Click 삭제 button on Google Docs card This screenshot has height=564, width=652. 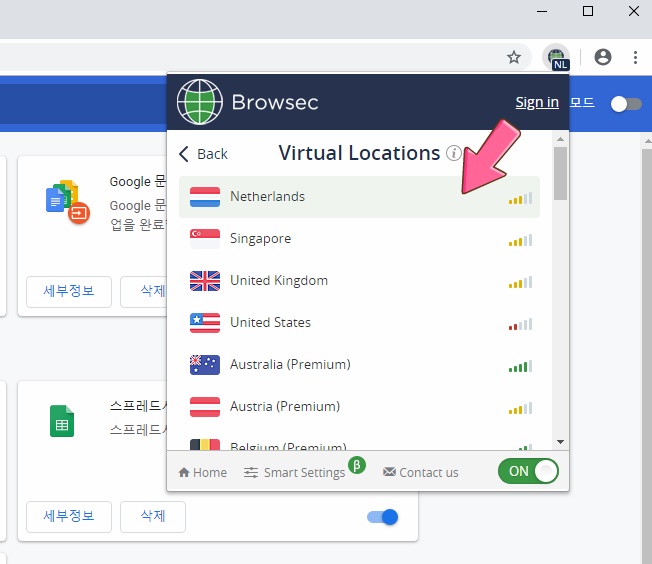point(144,292)
